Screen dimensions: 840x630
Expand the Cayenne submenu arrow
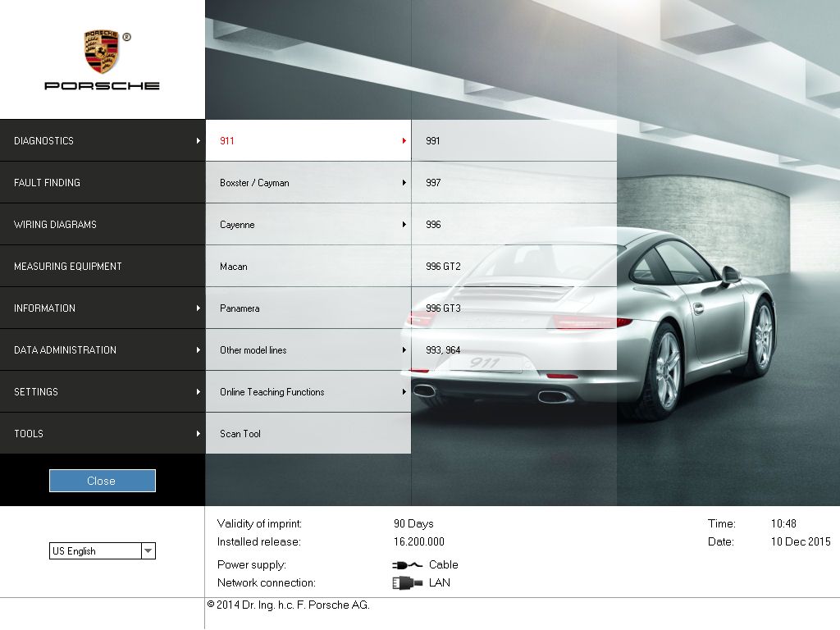point(404,225)
